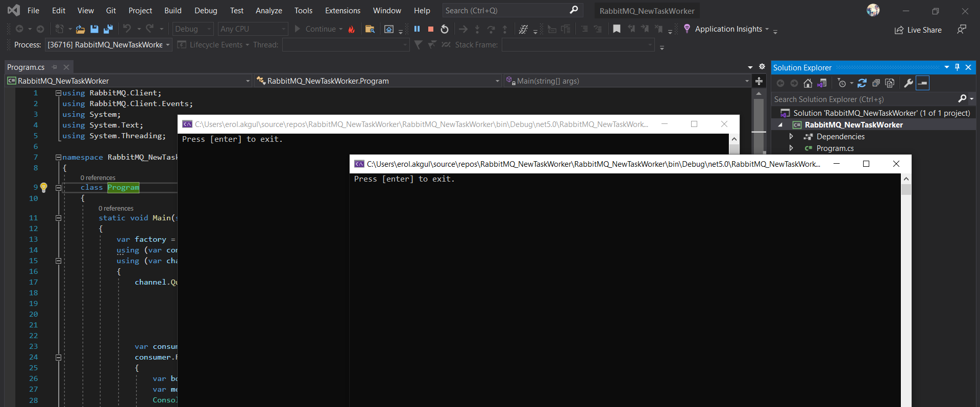Click the Hot Reload flame icon
This screenshot has width=980, height=407.
click(x=352, y=29)
